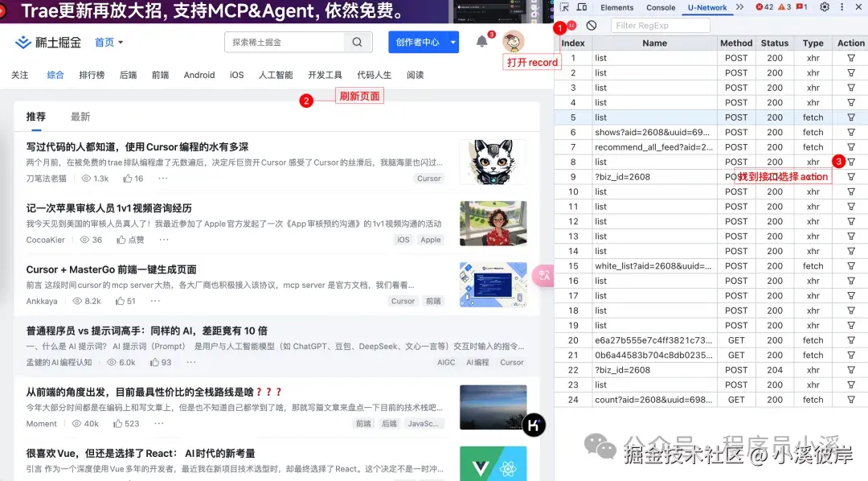Show more DevTools tabs chevron
The height and width of the screenshot is (481, 868).
tap(740, 7)
